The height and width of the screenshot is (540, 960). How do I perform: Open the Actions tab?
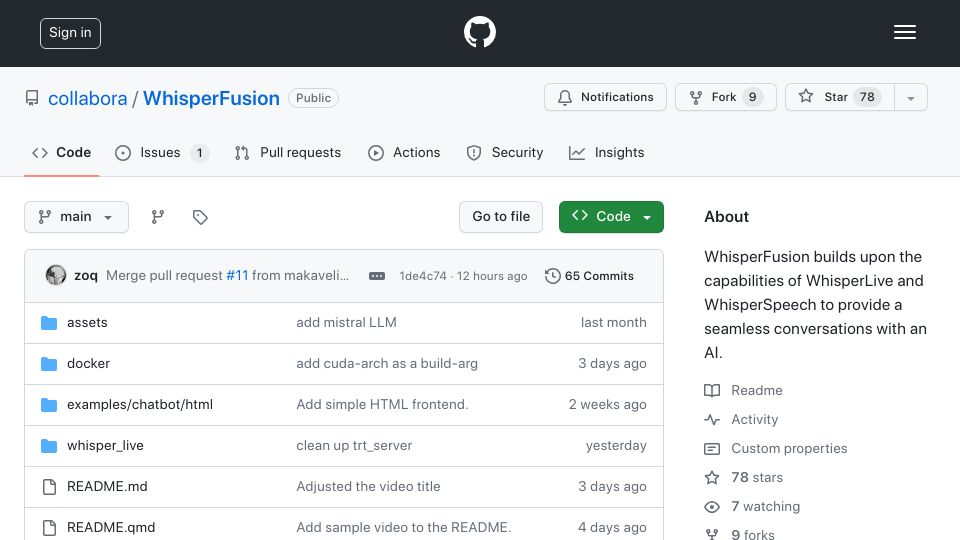pyautogui.click(x=404, y=152)
